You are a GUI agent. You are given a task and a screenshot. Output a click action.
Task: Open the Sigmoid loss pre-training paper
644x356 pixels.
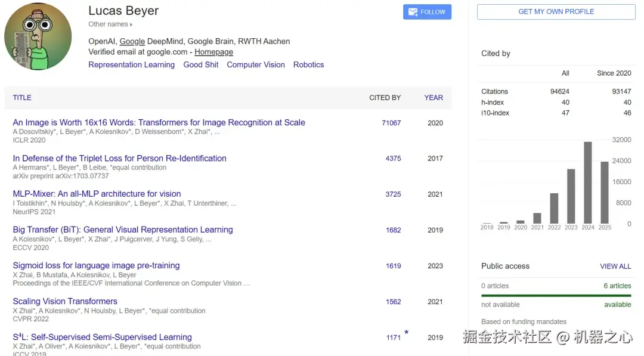(96, 265)
